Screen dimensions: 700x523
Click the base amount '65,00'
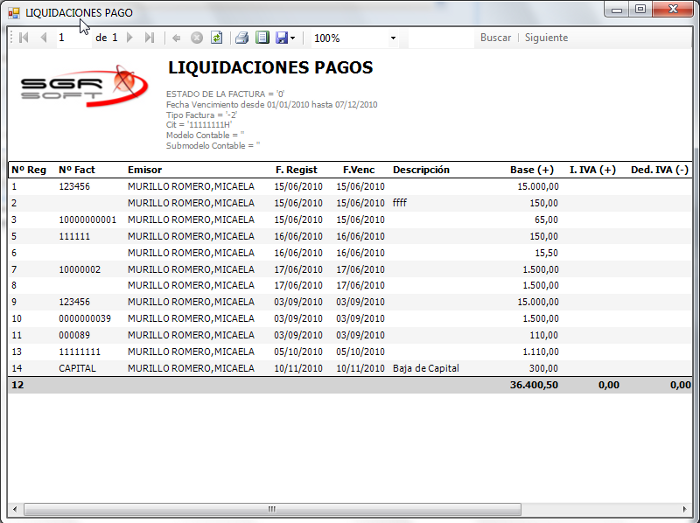coord(546,220)
